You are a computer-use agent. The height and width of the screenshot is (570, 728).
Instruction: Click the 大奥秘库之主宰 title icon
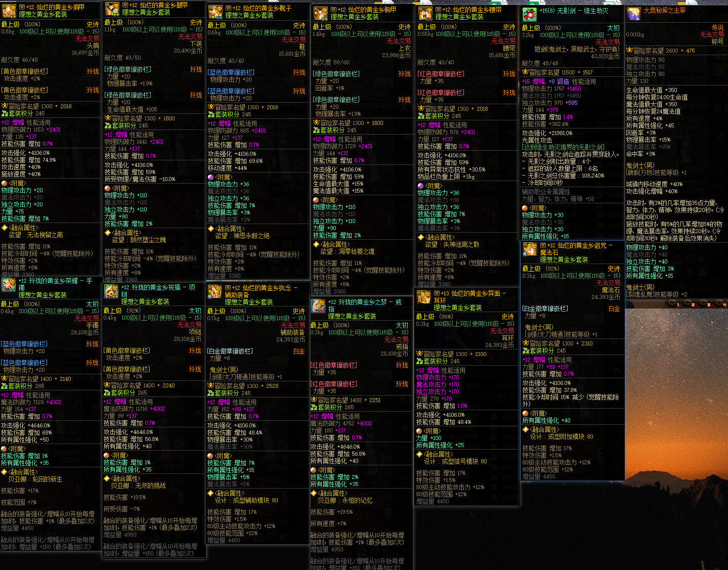tap(634, 14)
